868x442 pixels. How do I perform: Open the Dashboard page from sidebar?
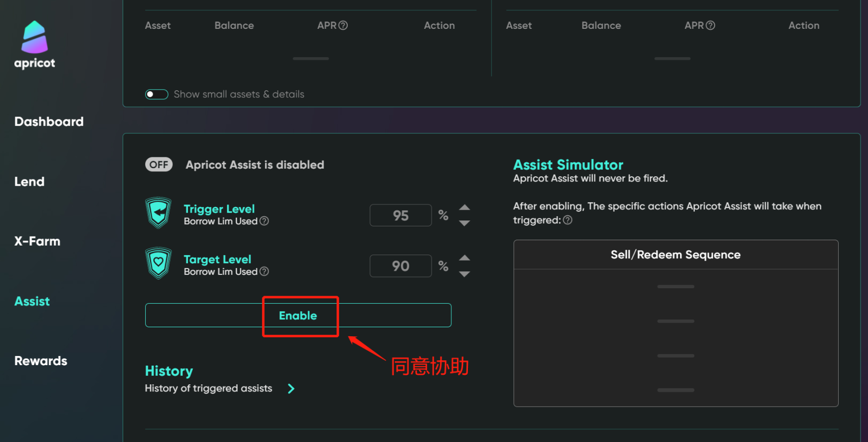(x=49, y=122)
